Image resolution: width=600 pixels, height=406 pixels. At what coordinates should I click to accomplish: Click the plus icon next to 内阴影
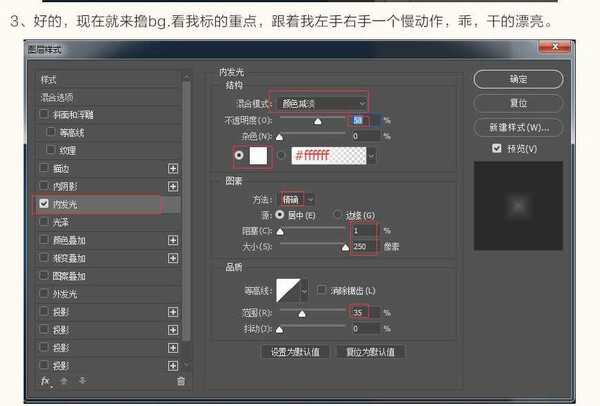[172, 186]
